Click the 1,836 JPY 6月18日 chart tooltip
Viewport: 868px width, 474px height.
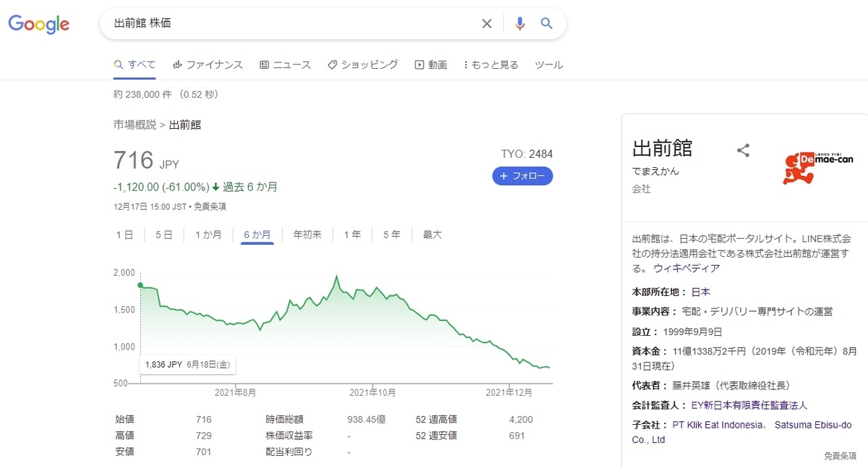187,365
